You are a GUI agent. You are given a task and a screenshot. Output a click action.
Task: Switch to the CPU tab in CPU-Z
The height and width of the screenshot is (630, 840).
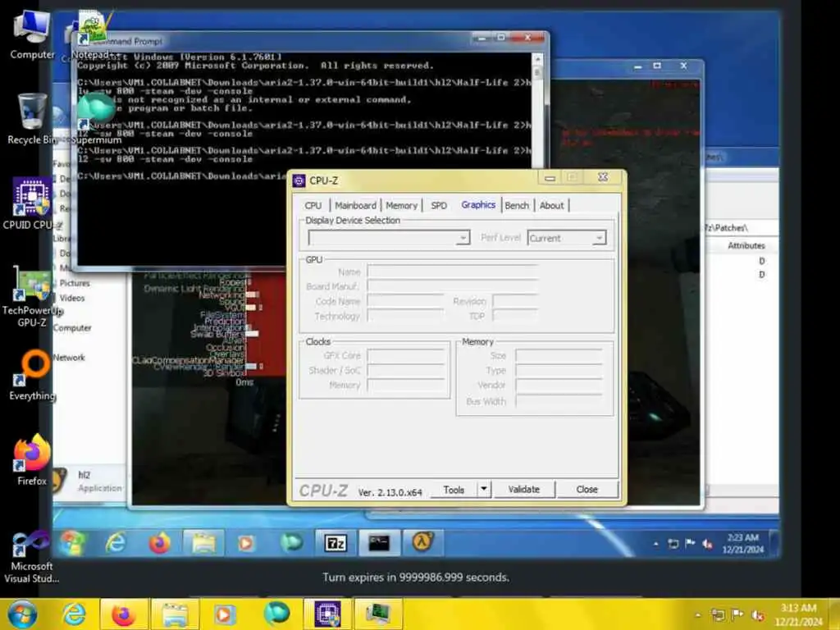click(313, 205)
